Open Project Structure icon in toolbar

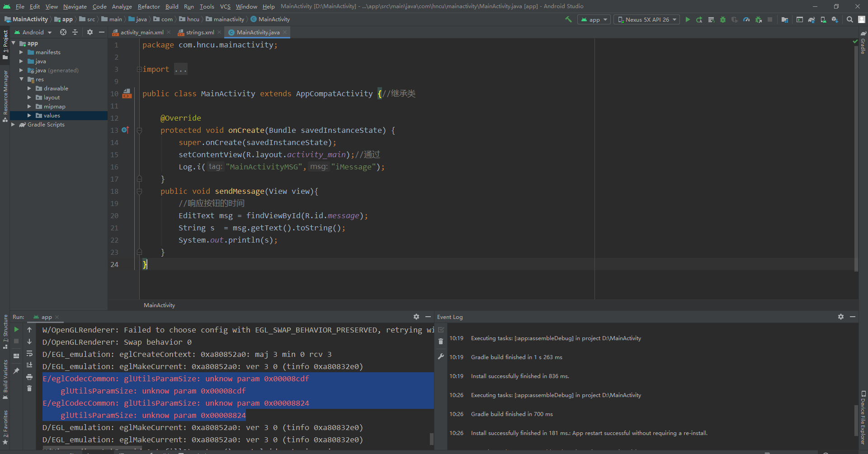(785, 19)
